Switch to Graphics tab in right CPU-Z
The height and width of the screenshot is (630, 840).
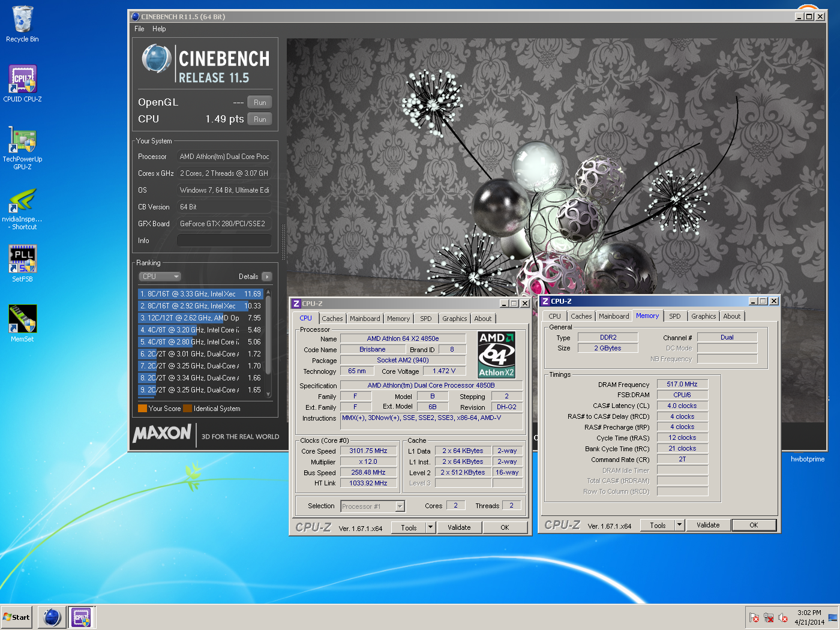(704, 316)
